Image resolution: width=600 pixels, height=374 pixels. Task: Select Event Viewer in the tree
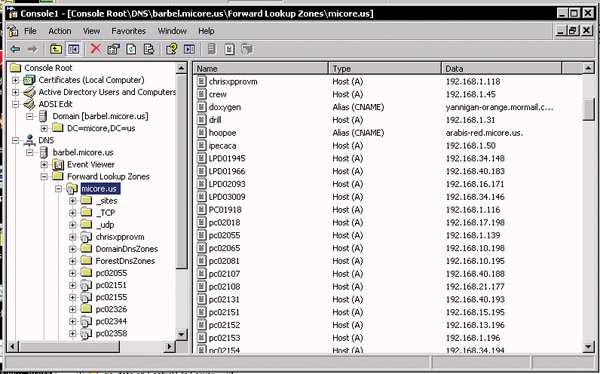(91, 164)
